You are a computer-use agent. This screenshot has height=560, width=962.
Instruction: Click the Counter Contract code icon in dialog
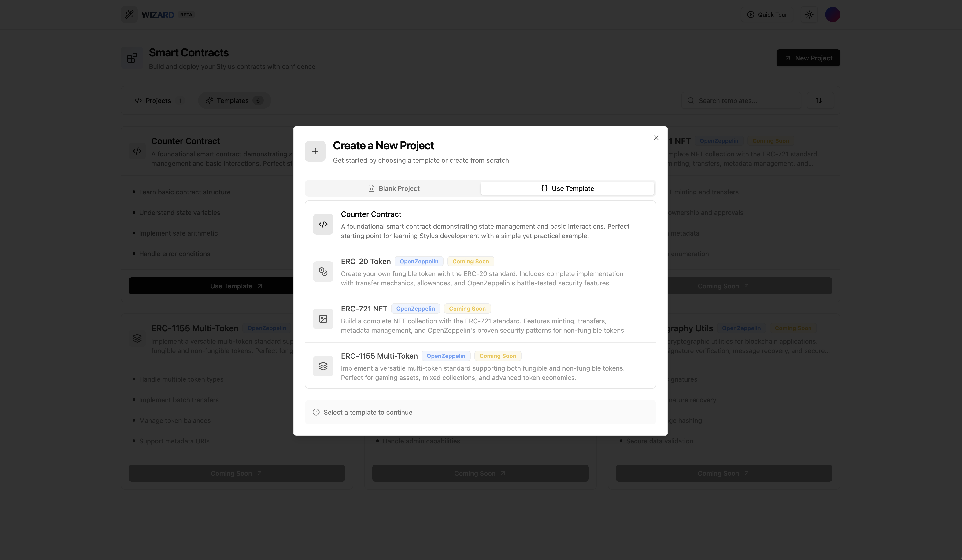pos(323,225)
